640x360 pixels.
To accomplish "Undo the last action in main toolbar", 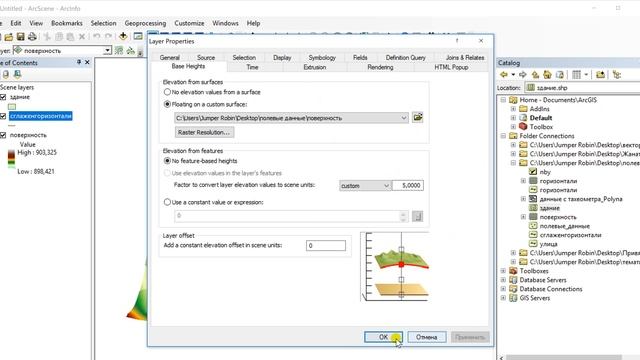I will 96,37.
